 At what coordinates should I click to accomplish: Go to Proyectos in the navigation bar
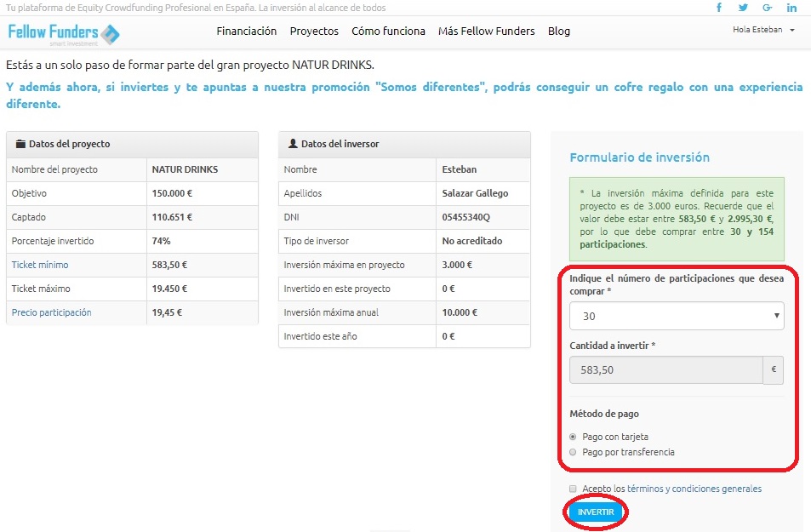314,31
